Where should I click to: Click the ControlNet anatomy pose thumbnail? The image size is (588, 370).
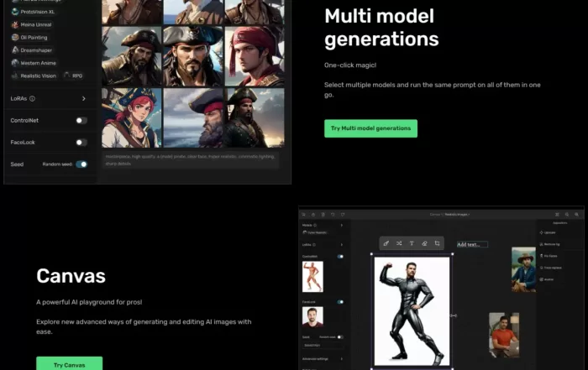tap(312, 277)
